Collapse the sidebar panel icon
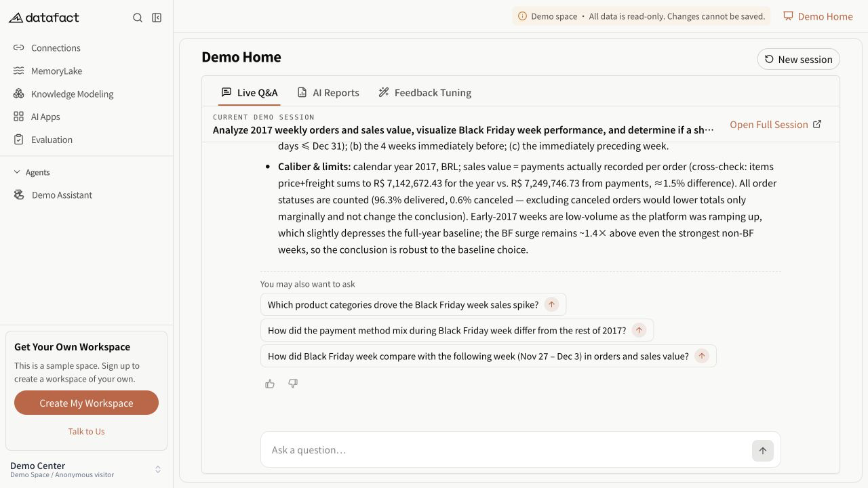The image size is (868, 488). 157,18
